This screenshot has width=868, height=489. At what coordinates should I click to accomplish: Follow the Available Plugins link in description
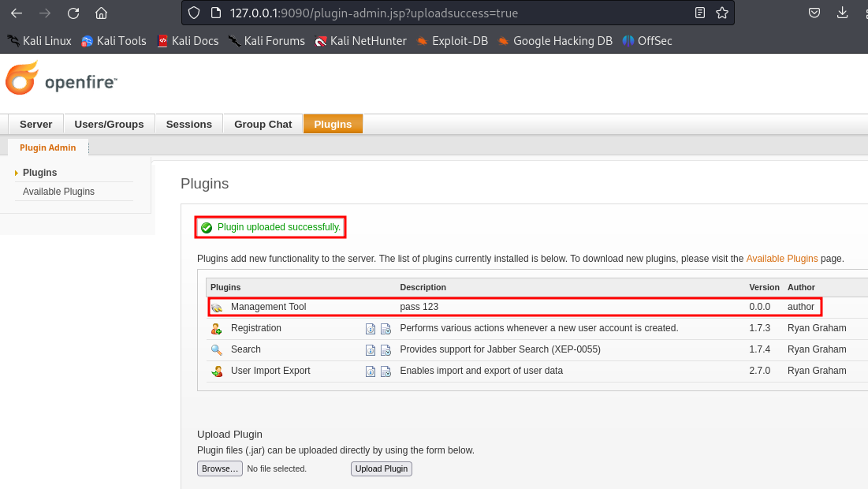781,259
